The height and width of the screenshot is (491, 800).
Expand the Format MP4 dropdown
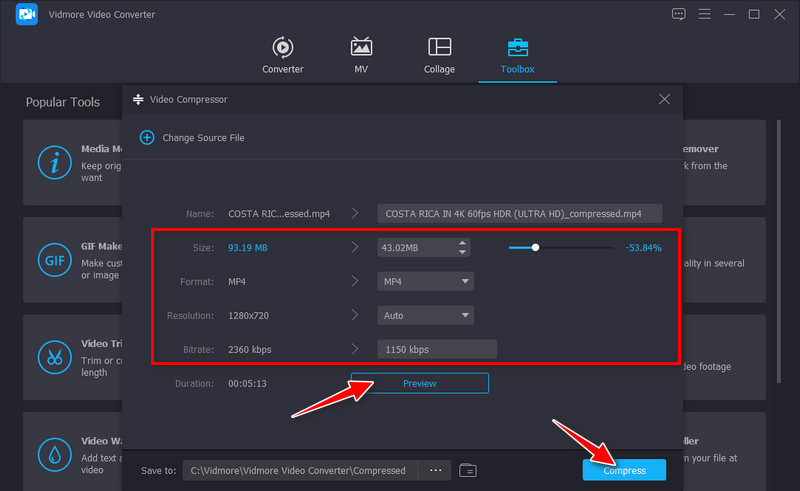(465, 282)
